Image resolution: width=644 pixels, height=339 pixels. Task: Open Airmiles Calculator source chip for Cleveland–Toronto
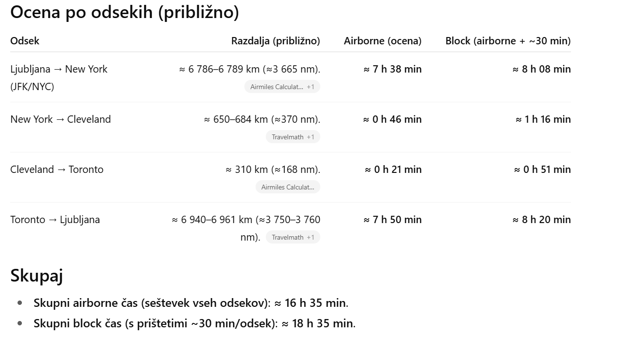click(288, 187)
